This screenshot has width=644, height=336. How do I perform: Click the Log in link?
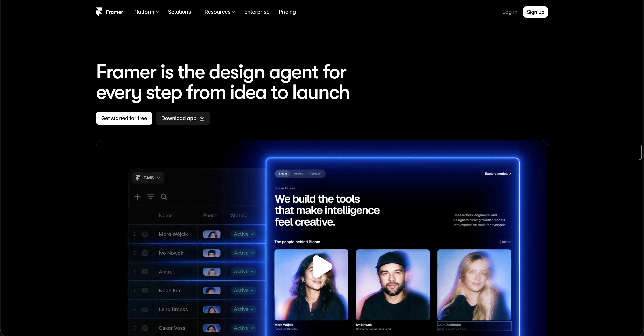(510, 12)
